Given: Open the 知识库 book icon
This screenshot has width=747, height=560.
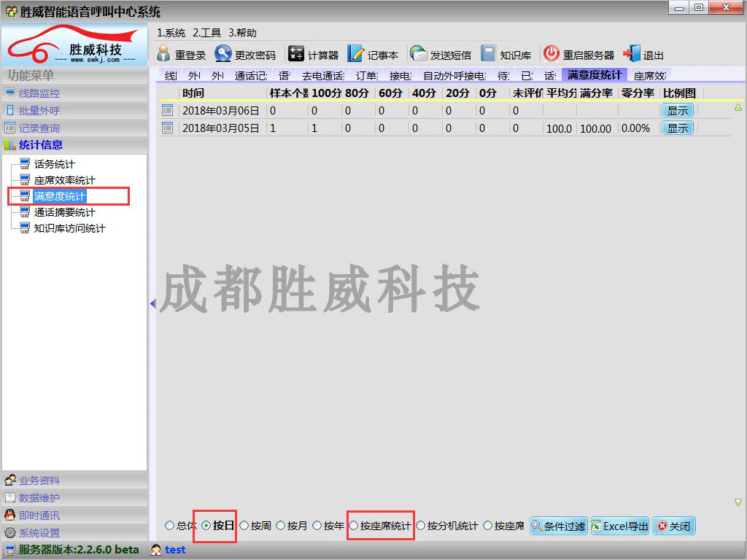Looking at the screenshot, I should pyautogui.click(x=488, y=54).
